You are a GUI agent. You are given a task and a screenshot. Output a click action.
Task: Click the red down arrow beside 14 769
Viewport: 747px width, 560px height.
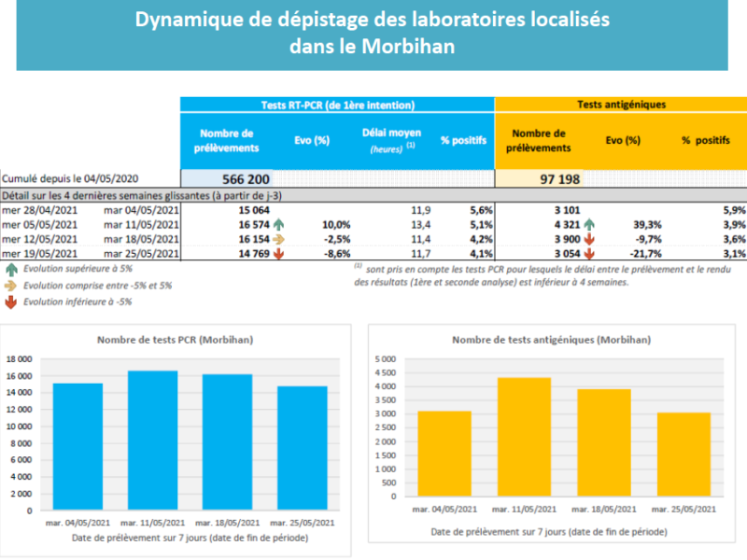(279, 253)
